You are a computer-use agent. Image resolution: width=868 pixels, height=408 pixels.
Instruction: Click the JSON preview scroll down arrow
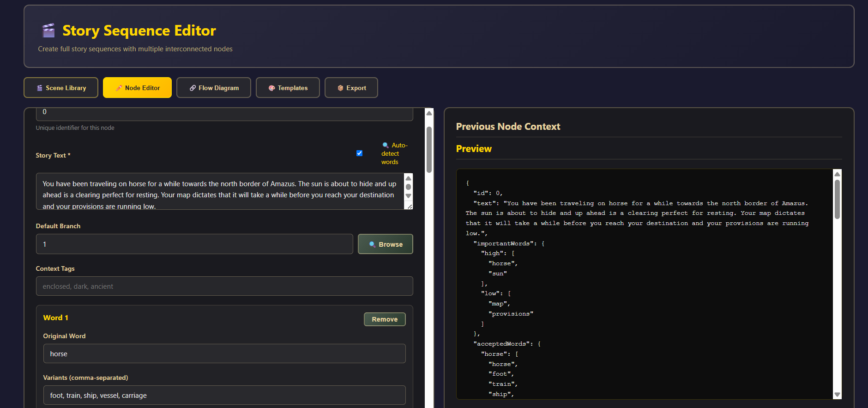[837, 395]
